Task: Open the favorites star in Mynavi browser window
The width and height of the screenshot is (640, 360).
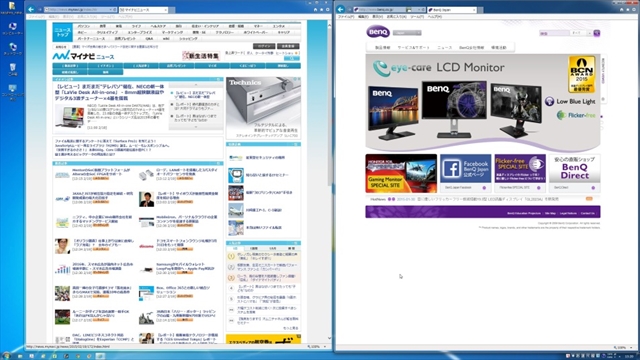Action: click(321, 9)
